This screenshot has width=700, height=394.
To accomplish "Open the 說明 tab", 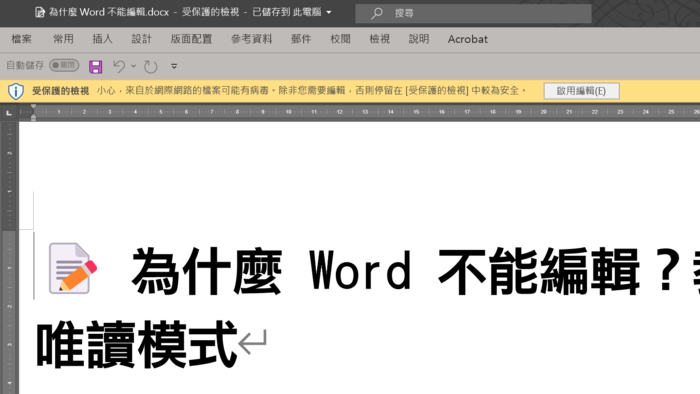I will coord(419,39).
